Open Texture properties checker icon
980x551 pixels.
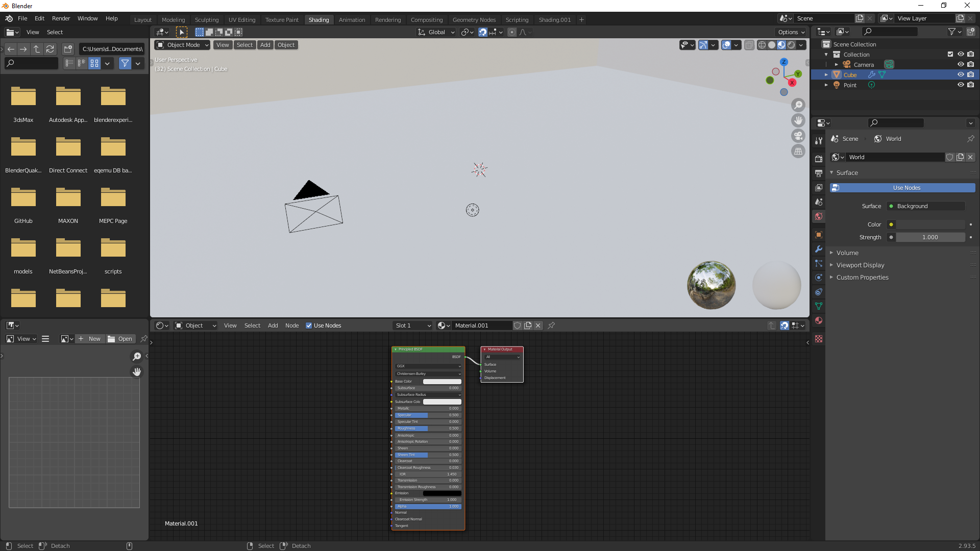pos(819,339)
